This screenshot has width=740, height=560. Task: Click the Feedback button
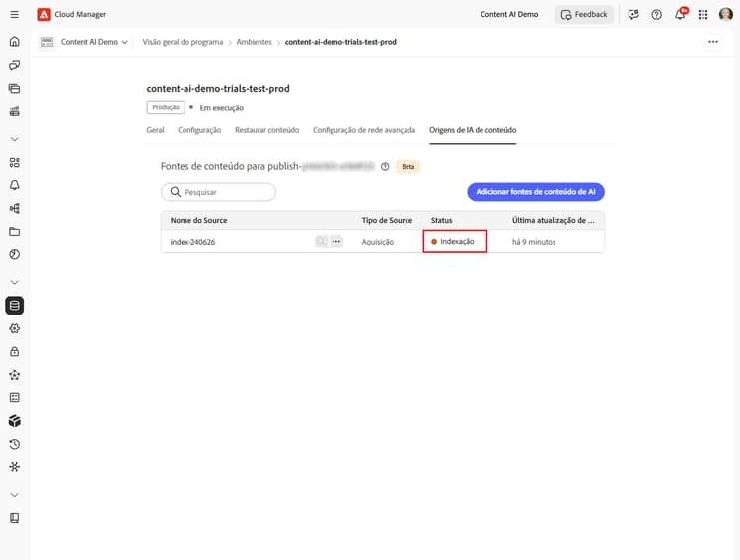(584, 14)
